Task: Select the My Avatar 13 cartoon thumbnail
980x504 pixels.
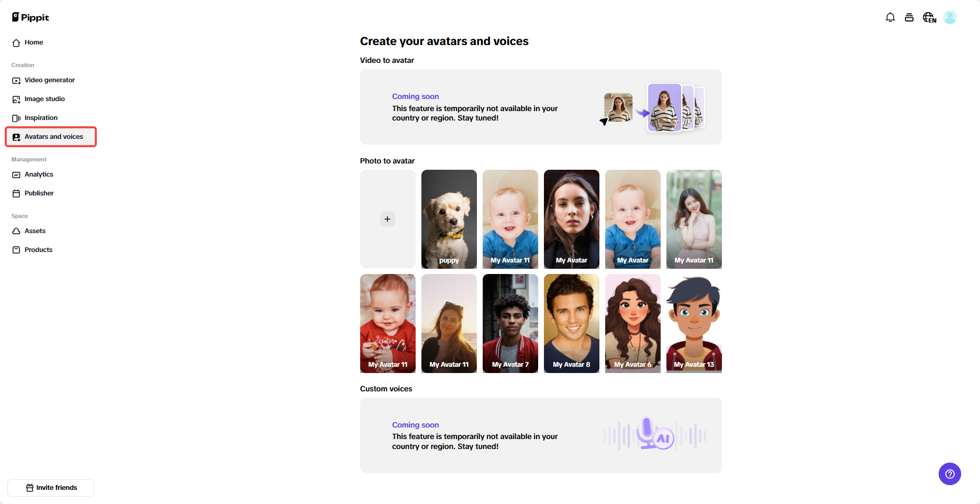Action: (694, 323)
